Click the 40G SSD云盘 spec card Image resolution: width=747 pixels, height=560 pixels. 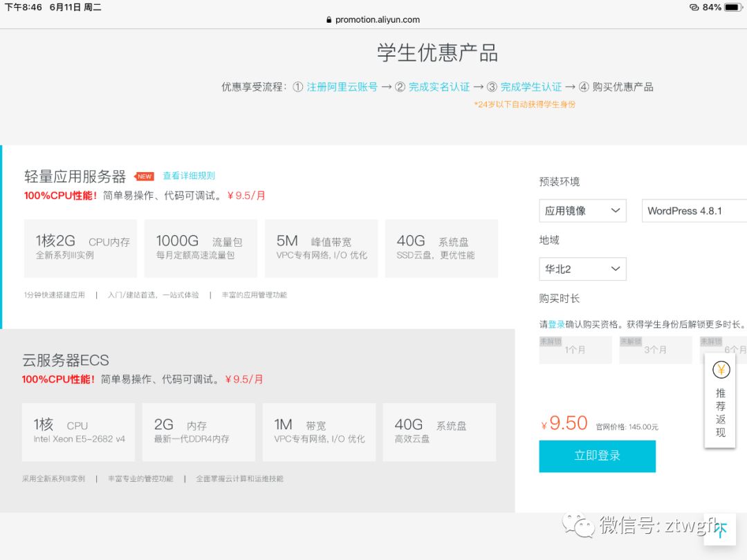click(x=441, y=248)
